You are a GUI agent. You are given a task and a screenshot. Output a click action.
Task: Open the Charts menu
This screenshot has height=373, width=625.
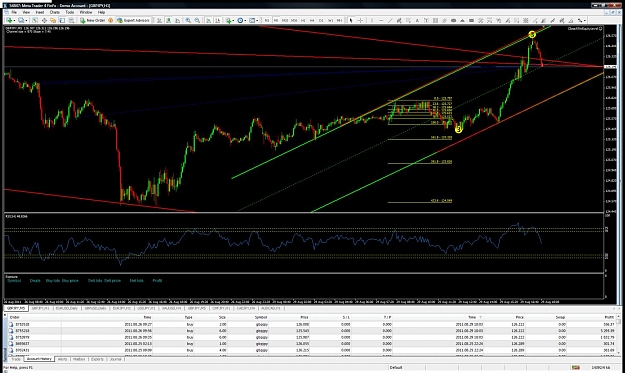pyautogui.click(x=55, y=12)
